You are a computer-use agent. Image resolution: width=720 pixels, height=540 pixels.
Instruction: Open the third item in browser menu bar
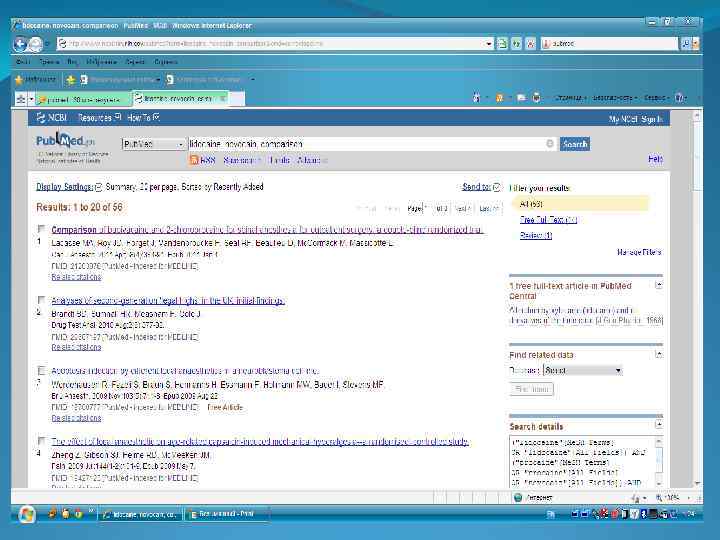72,62
